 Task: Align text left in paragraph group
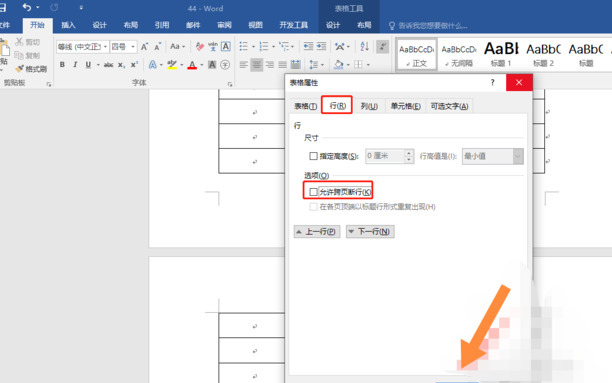(x=244, y=65)
